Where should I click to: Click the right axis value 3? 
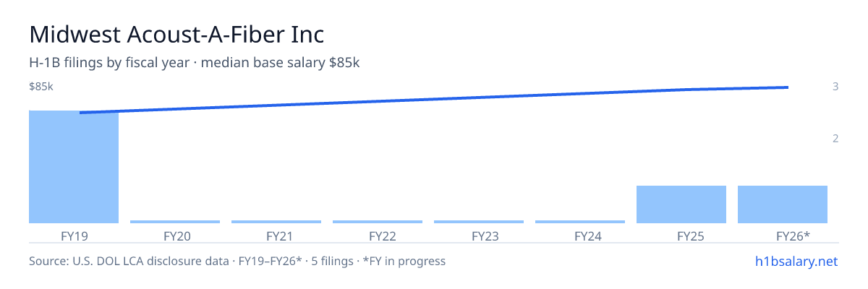835,87
